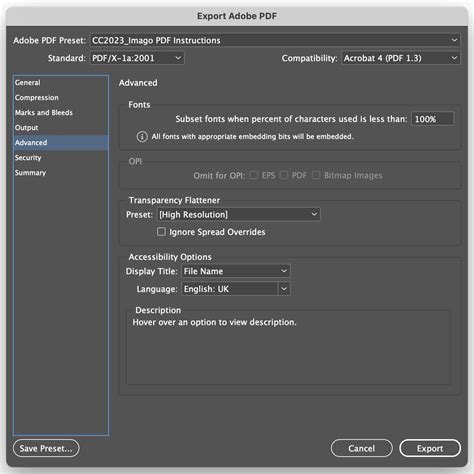Click the 'All fonts with appropriate embedding bits' note
The width and height of the screenshot is (474, 474).
(x=253, y=137)
